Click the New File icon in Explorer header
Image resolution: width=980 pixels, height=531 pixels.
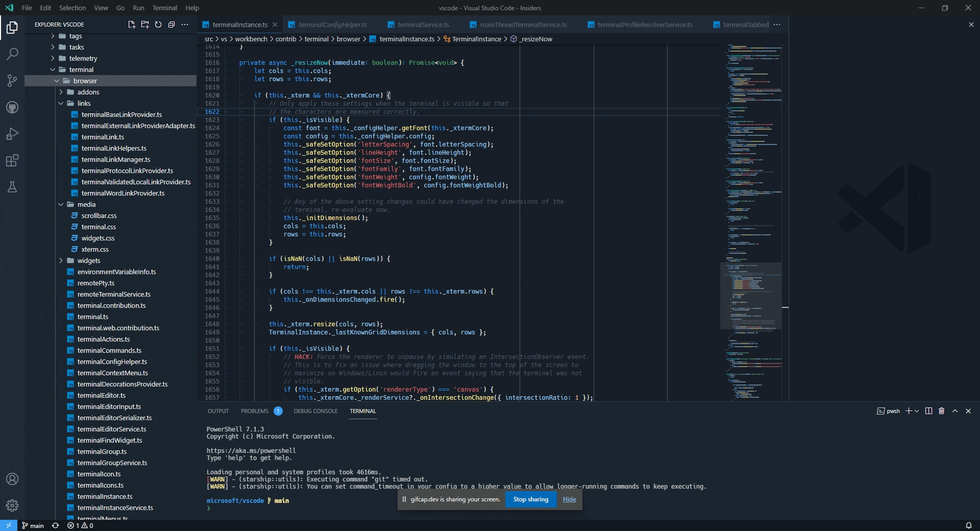[131, 25]
